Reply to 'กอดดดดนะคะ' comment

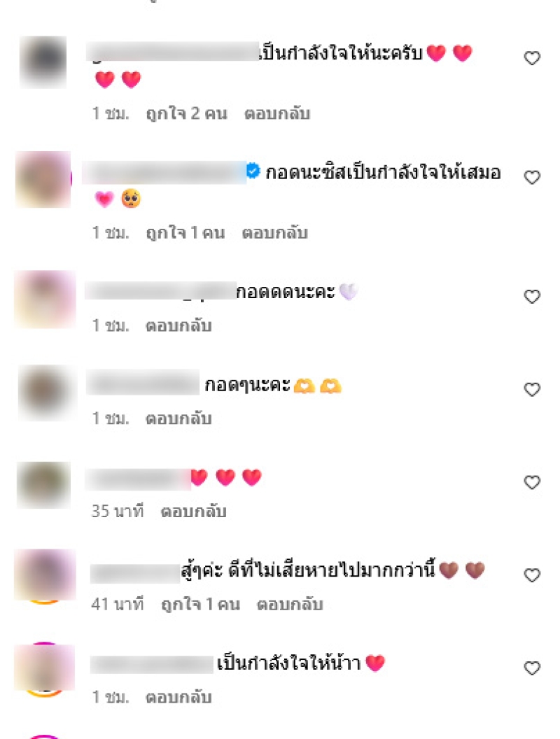(178, 325)
